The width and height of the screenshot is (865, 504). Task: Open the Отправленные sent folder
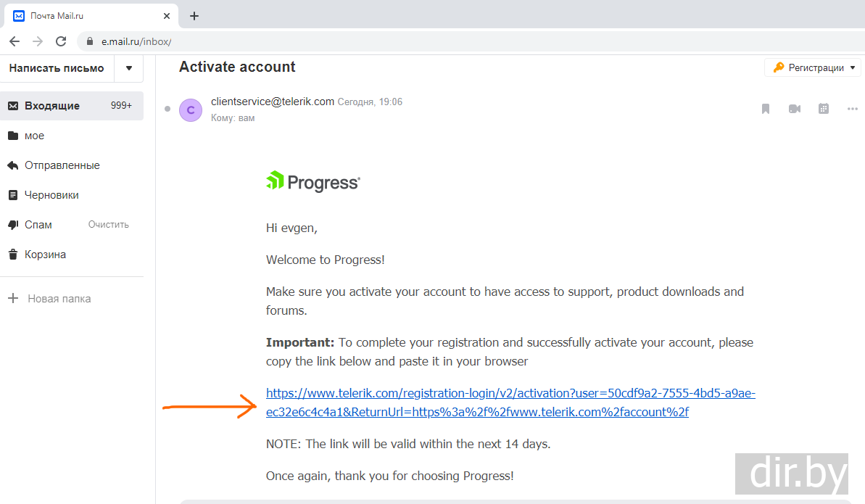point(72,165)
